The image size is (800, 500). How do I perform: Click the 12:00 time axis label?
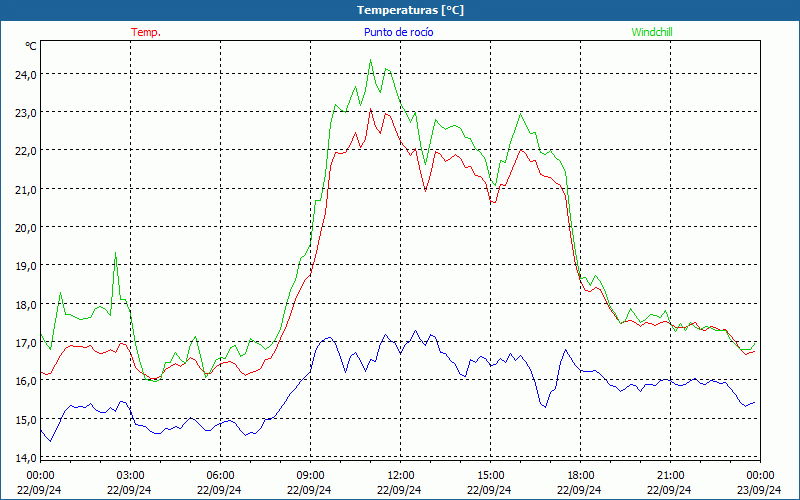click(x=401, y=476)
